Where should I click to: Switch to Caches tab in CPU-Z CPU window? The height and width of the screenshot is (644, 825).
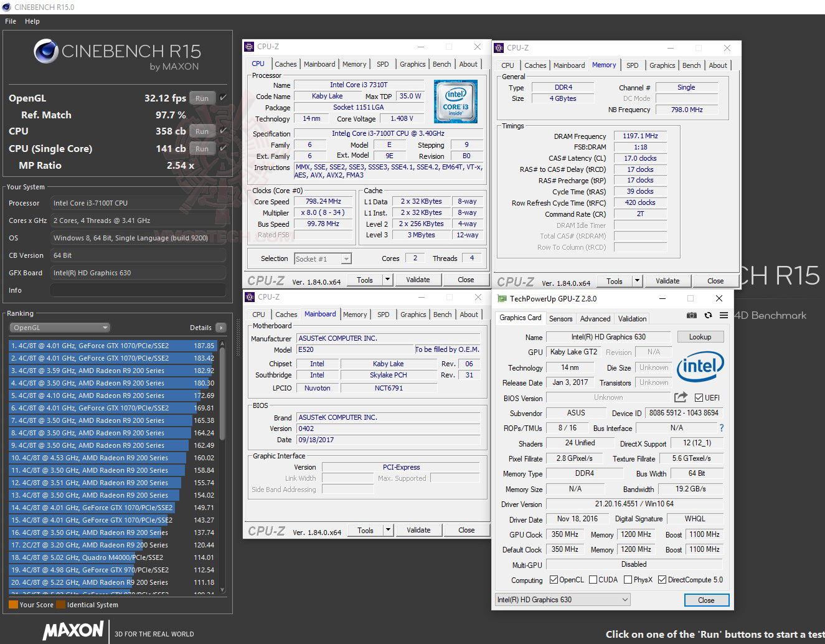[286, 64]
